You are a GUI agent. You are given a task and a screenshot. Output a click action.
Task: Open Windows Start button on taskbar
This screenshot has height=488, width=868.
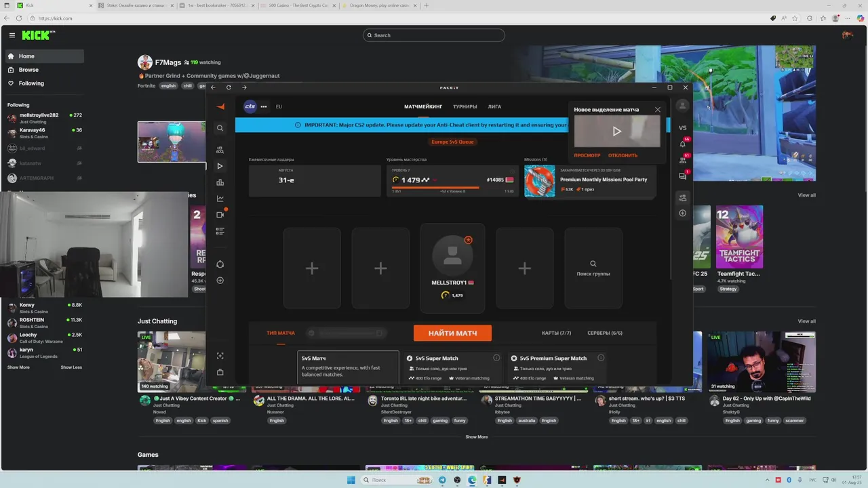click(351, 480)
